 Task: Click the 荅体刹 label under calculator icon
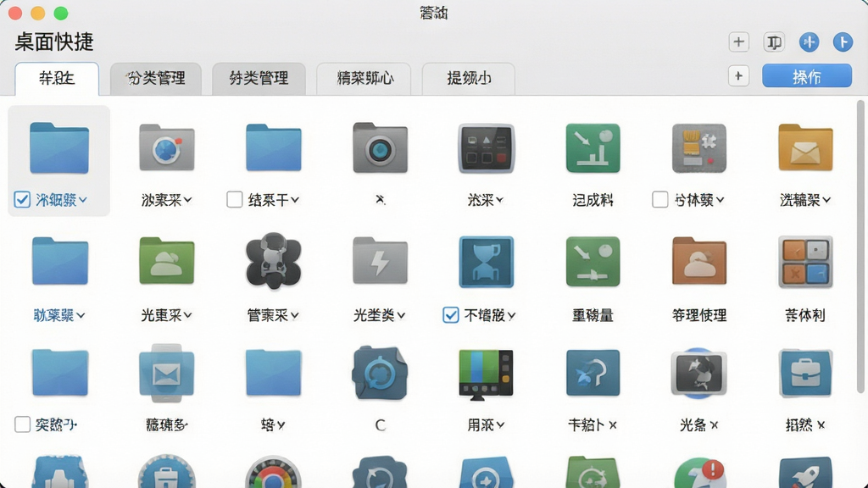point(805,315)
